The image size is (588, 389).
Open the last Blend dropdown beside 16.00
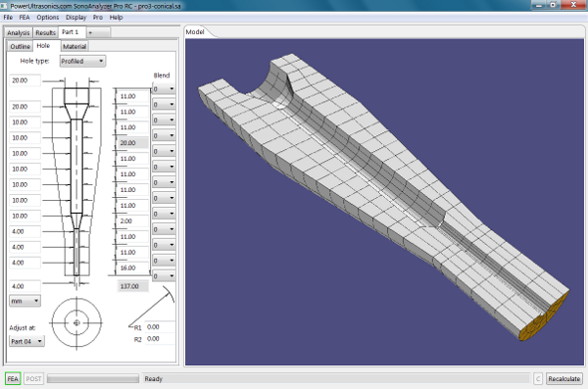pyautogui.click(x=164, y=276)
